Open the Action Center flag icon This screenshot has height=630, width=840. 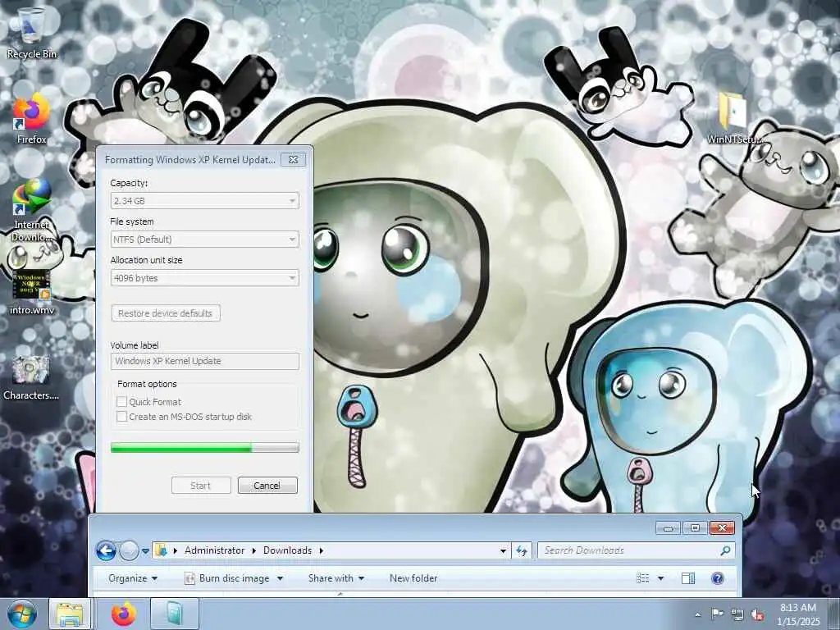[717, 614]
